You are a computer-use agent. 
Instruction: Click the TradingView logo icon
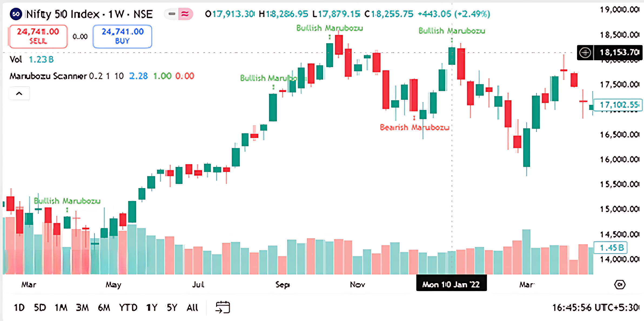coord(17,14)
